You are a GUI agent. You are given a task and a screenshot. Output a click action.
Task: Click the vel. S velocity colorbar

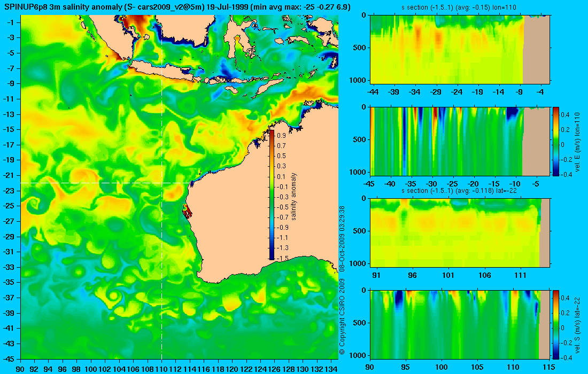coord(555,324)
